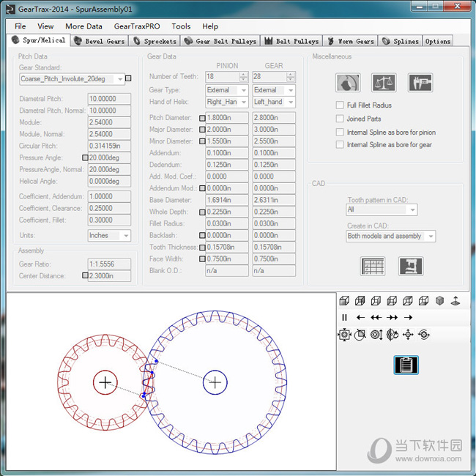The width and height of the screenshot is (476, 476).
Task: Open the View menu
Action: click(x=45, y=26)
